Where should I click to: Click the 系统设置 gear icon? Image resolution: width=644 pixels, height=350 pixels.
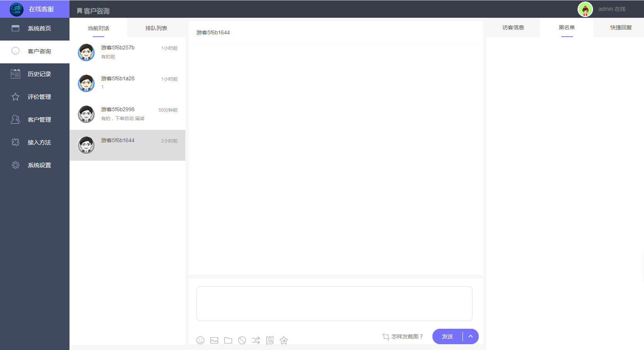[15, 165]
